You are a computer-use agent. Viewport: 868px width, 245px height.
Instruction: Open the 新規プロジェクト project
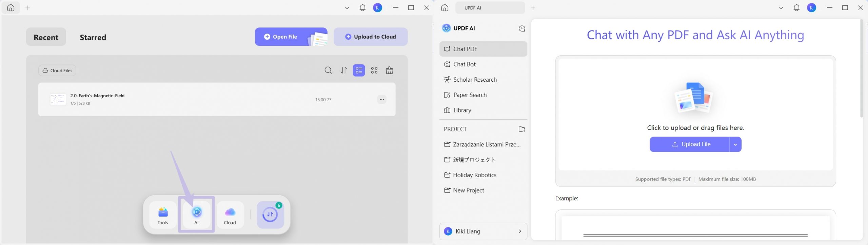pos(483,160)
